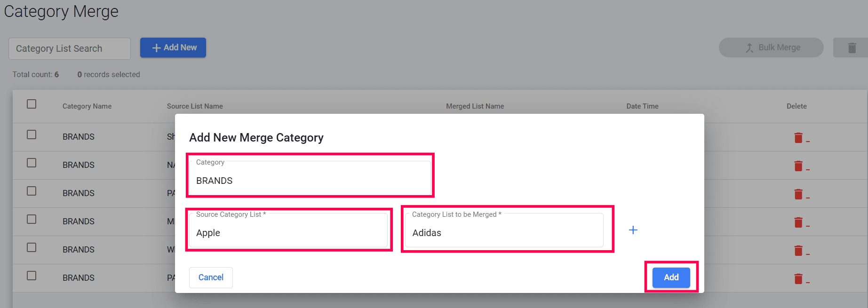Open the Source Category List dropdown
The width and height of the screenshot is (868, 308).
coord(288,230)
